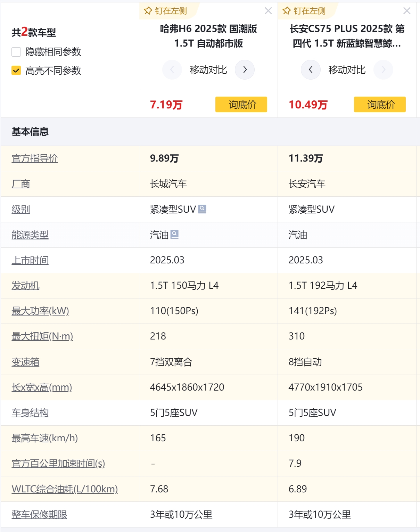420x532 pixels.
Task: Click the disabled right arrow under Changan CS75 PLUS
Action: coord(384,69)
